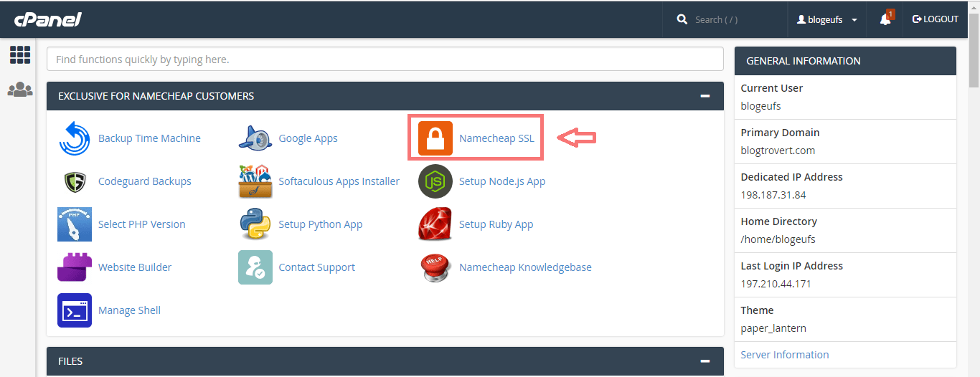The height and width of the screenshot is (377, 980).
Task: Open Softaculous Apps Installer link
Action: (x=339, y=181)
